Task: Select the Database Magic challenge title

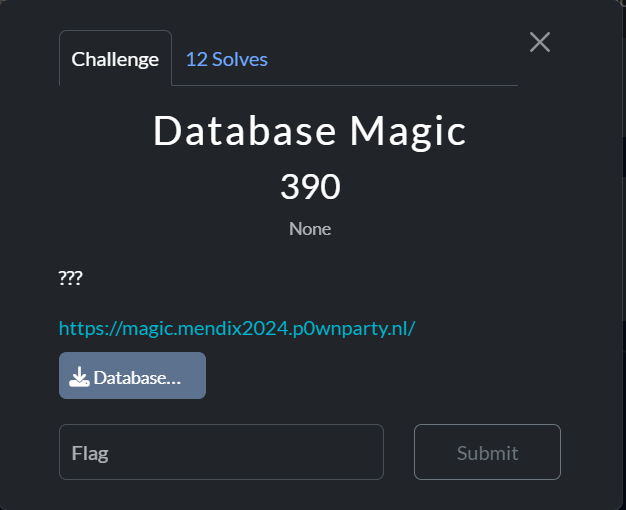Action: [310, 131]
